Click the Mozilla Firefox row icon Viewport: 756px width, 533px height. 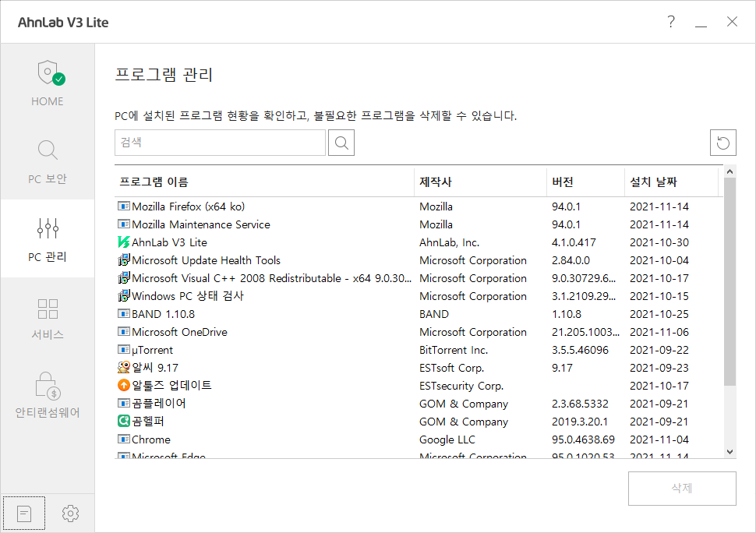[x=124, y=206]
